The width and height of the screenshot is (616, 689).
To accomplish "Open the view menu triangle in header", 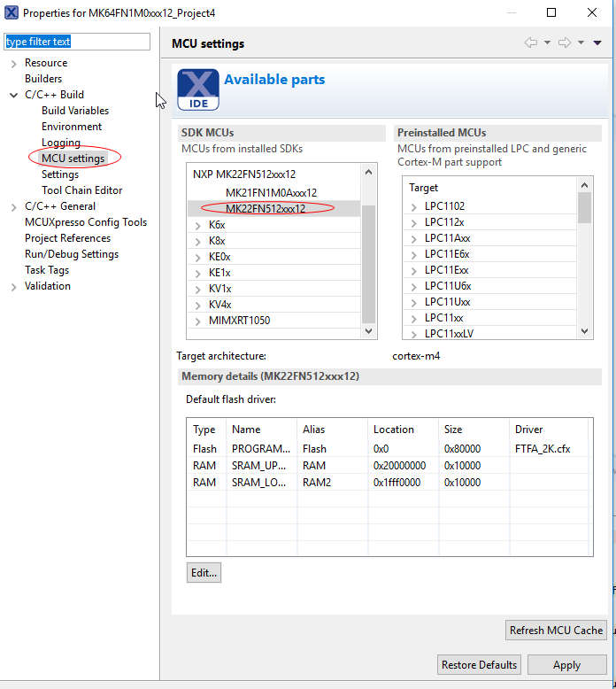I will click(597, 43).
